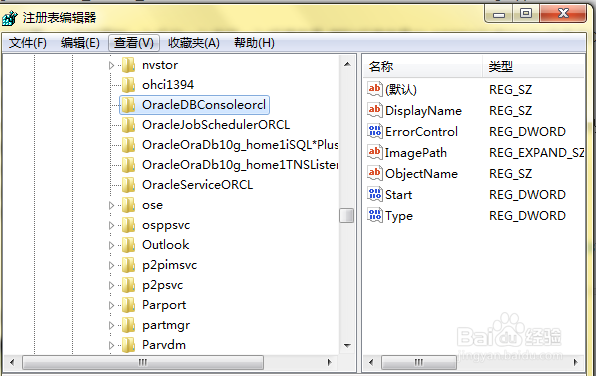
Task: Select the OracleJobSchedulerORCL key name
Action: click(x=216, y=125)
